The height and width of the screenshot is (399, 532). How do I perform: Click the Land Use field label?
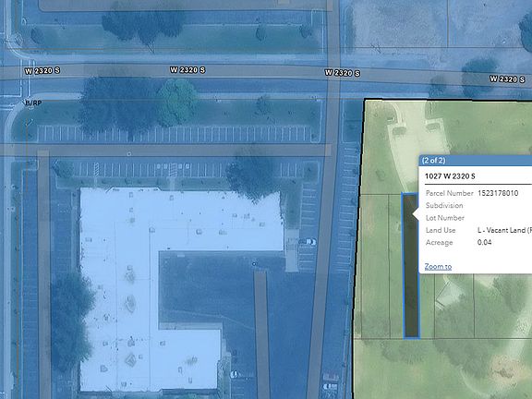[441, 230]
